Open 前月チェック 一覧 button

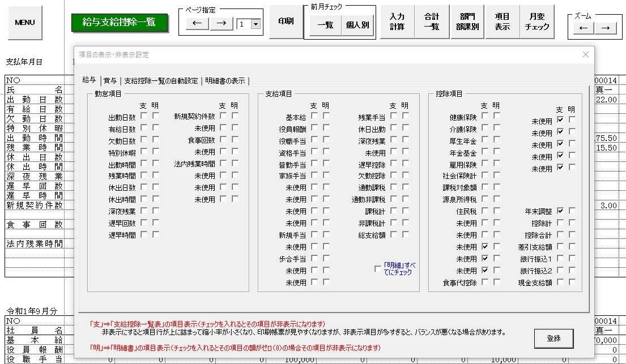click(325, 25)
